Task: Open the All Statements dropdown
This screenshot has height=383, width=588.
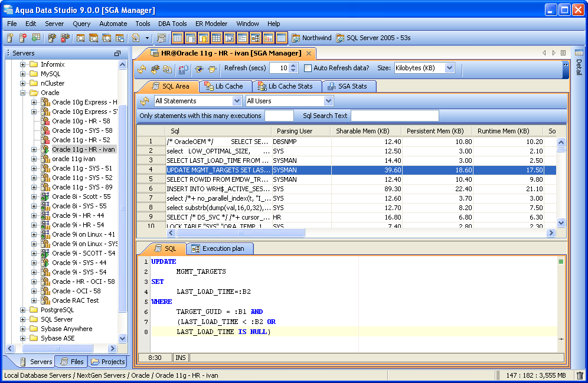Action: click(237, 101)
